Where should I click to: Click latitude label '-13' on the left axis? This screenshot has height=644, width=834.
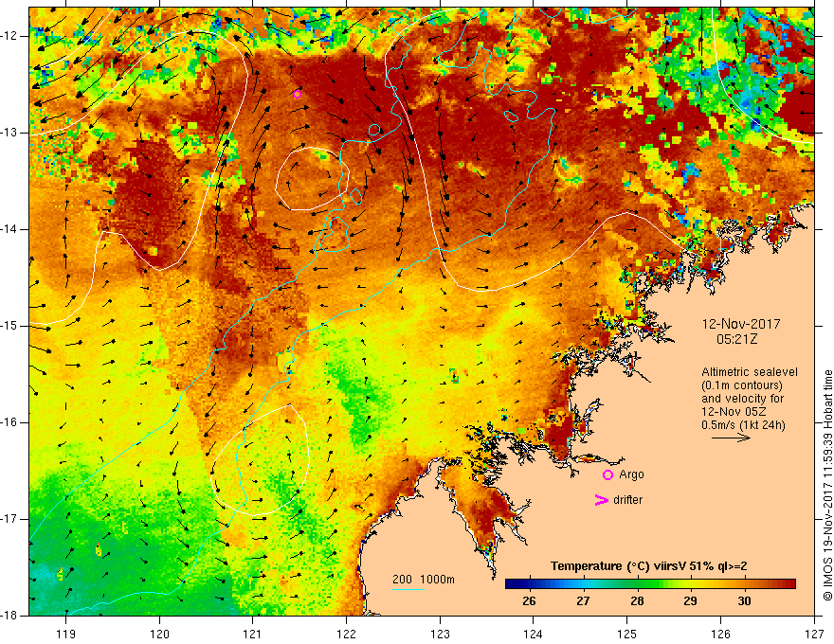(x=9, y=133)
